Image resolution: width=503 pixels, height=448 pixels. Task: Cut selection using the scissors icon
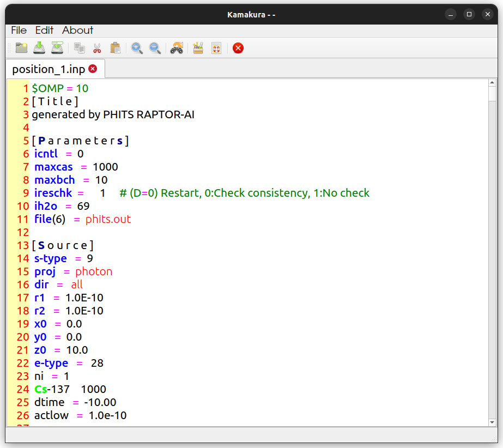click(x=97, y=48)
